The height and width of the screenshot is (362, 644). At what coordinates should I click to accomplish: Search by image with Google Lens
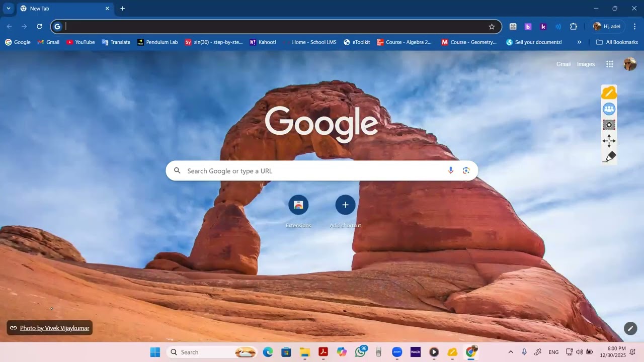466,170
